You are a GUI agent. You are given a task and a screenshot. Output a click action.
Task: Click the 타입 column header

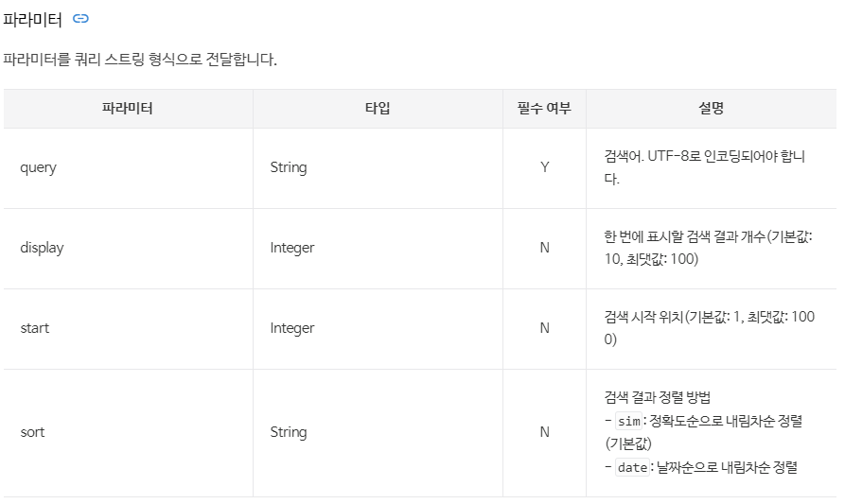tap(378, 109)
